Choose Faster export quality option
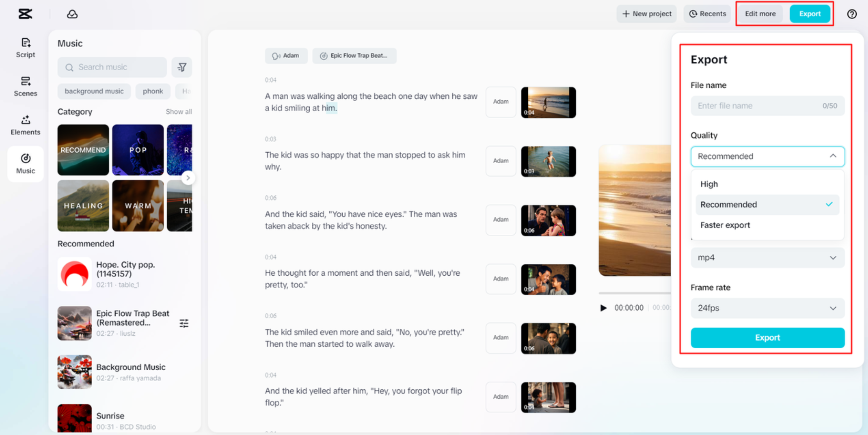This screenshot has width=868, height=435. click(x=725, y=225)
